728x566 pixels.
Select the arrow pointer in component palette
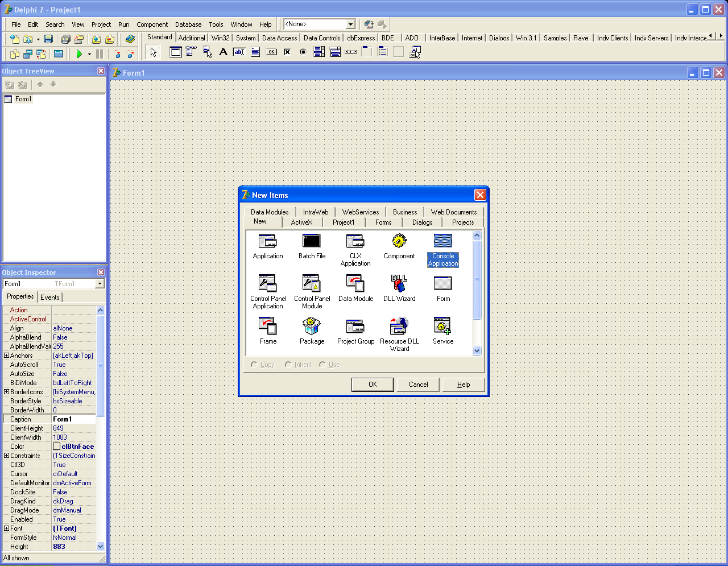tap(153, 52)
